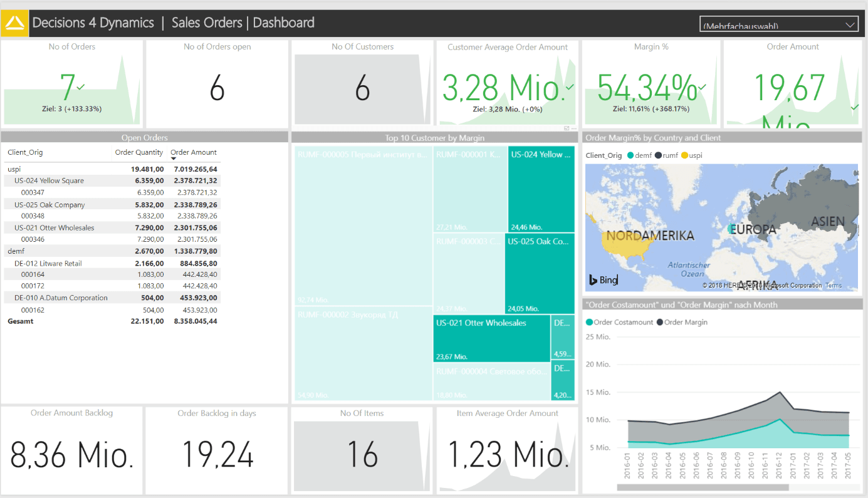Click the Order Costamount legend marker
Screen dimensions: 868x498
coord(589,322)
